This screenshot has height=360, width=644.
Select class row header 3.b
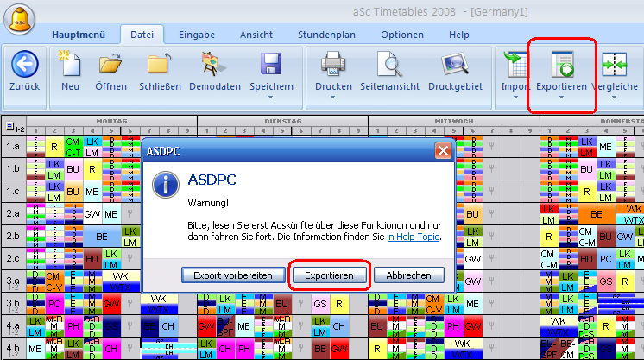[x=13, y=303]
